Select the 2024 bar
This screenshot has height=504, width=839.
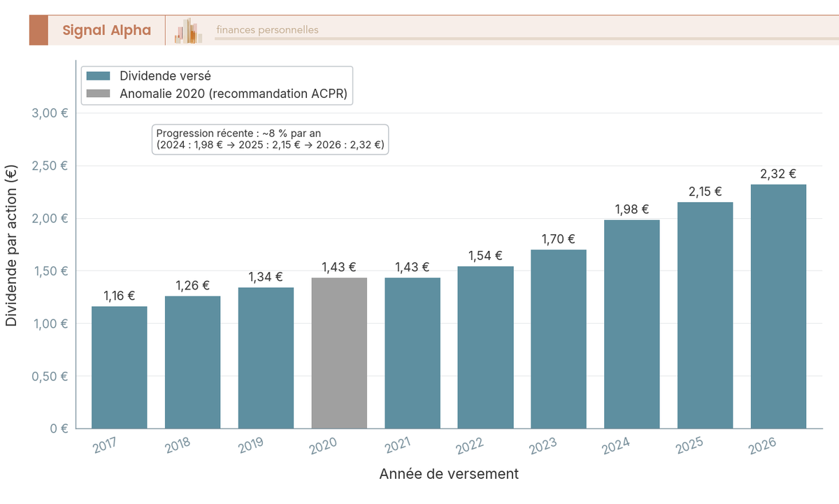coord(632,324)
